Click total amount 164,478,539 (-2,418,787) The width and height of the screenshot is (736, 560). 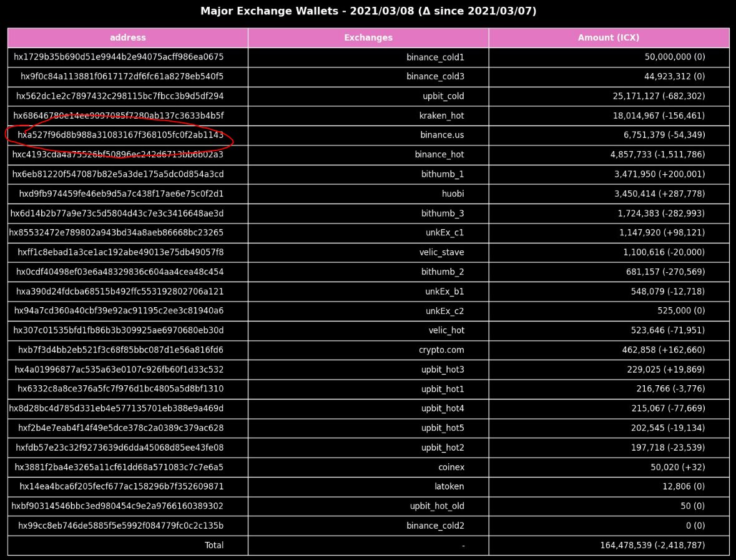(652, 546)
